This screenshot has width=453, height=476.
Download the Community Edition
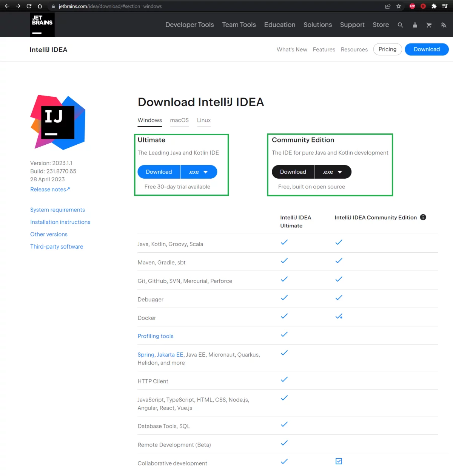pyautogui.click(x=293, y=172)
